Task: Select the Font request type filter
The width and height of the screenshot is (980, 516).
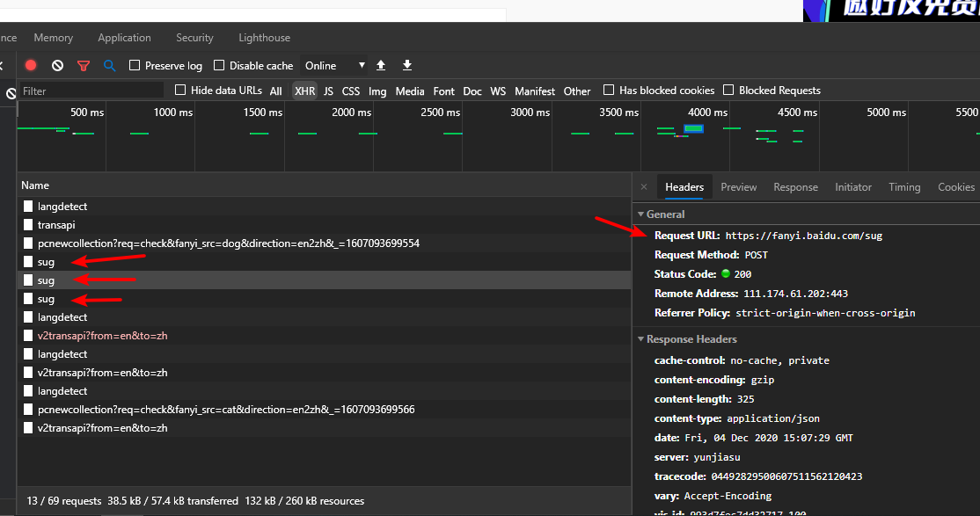Action: point(443,91)
